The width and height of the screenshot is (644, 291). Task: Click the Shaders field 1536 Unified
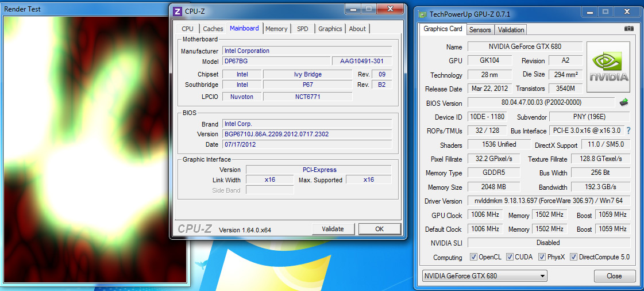coord(499,145)
